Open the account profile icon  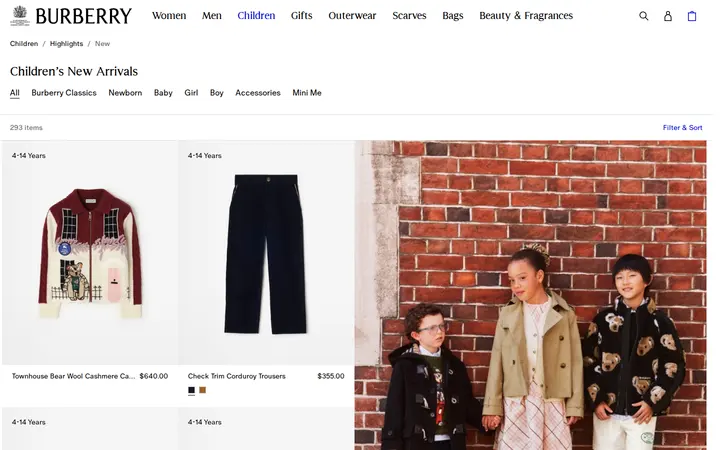668,16
